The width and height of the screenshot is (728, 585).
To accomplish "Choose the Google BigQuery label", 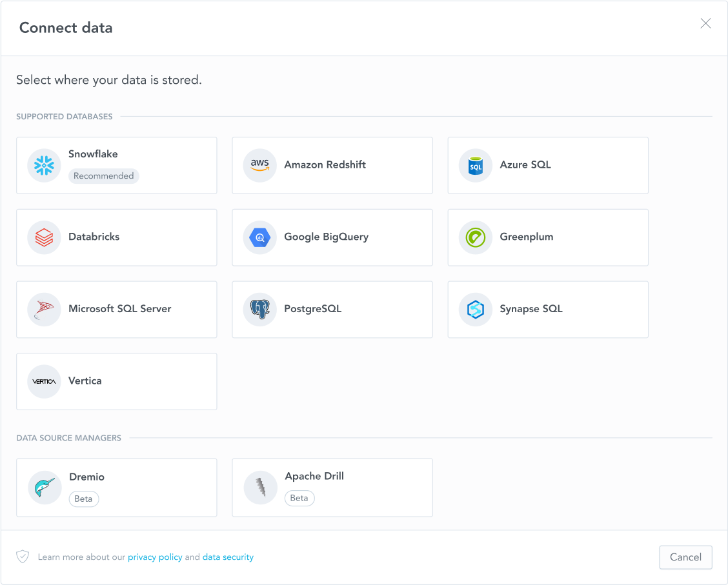I will coord(326,237).
